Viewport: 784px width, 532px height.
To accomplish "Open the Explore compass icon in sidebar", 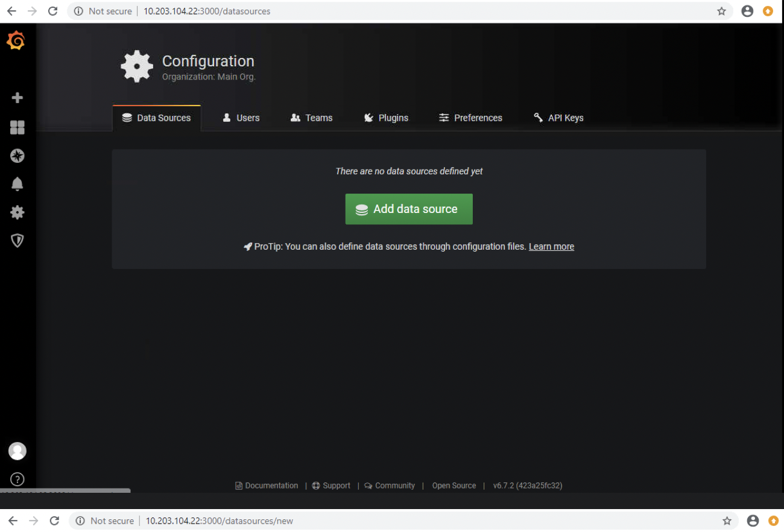I will [17, 156].
